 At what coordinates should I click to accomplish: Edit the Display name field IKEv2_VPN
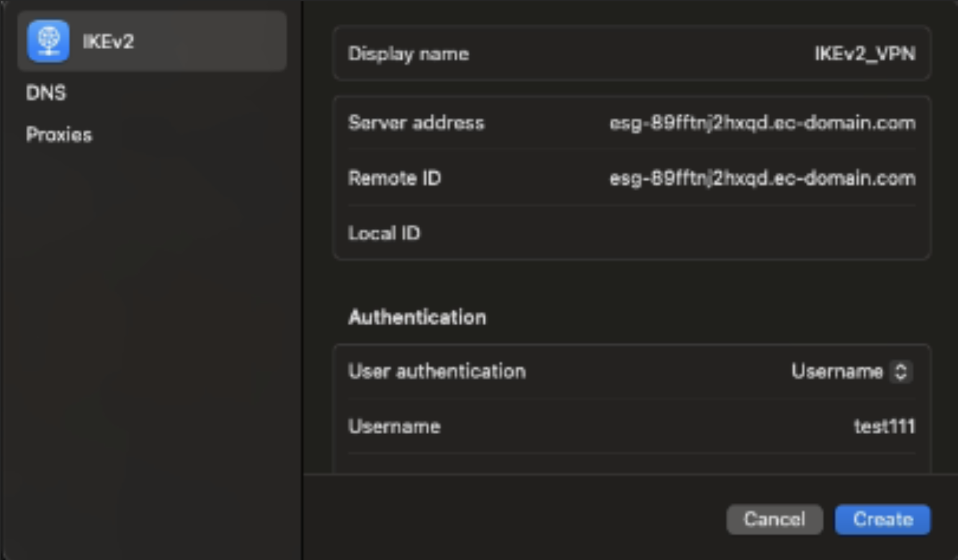(x=864, y=54)
